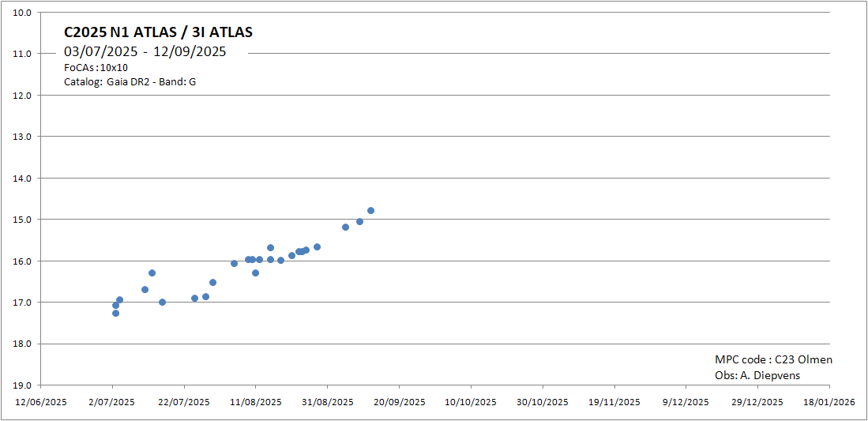The image size is (868, 421).
Task: Click the 20/09/2025 date axis label
Action: [399, 402]
